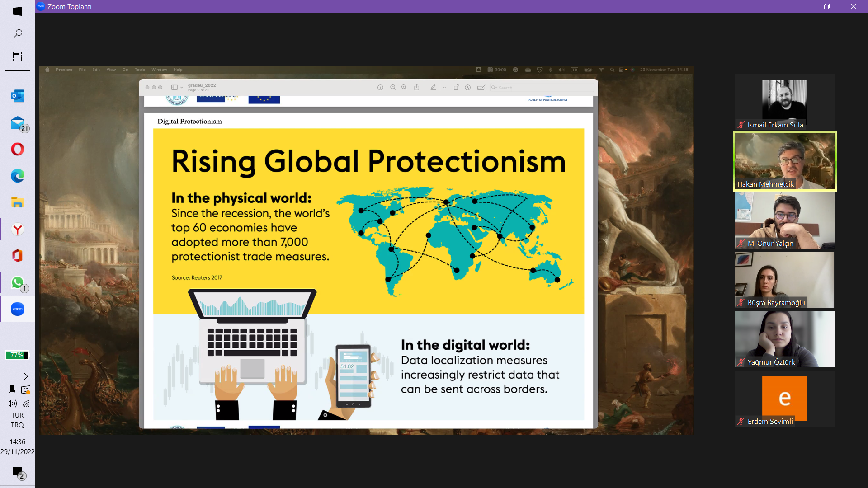Open Microsoft Edge from taskbar
Viewport: 868px width, 488px height.
[x=17, y=176]
